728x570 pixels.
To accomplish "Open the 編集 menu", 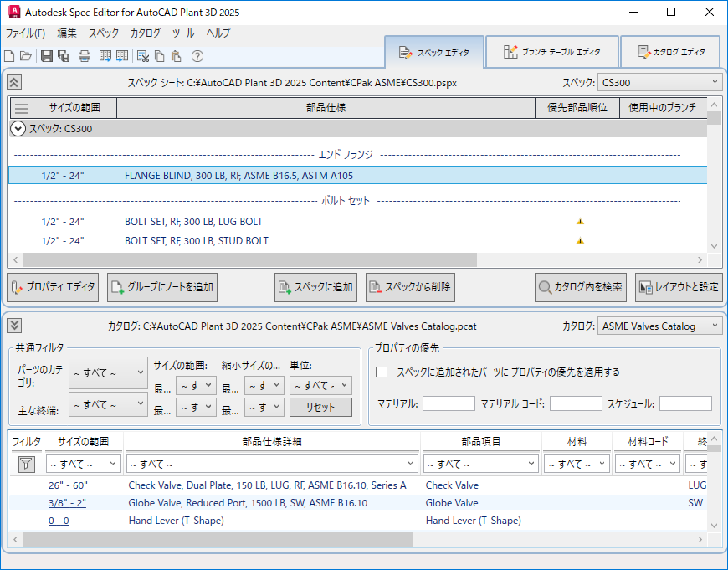I will coord(67,33).
